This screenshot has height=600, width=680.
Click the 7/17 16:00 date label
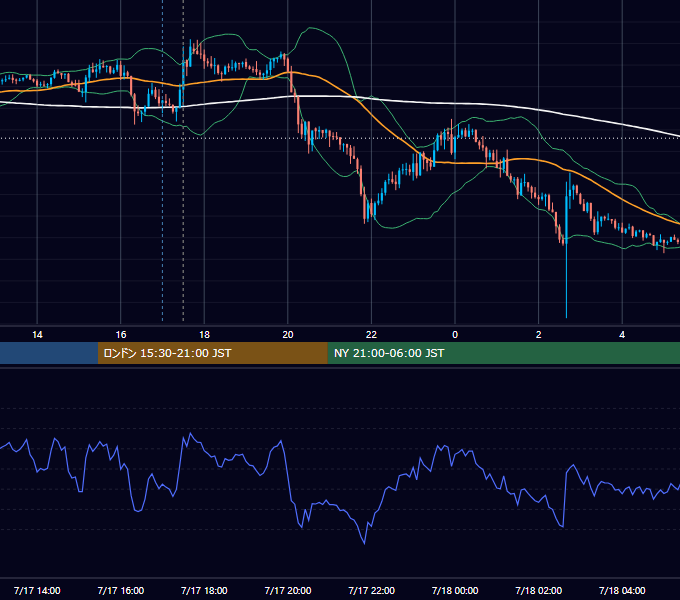point(121,590)
